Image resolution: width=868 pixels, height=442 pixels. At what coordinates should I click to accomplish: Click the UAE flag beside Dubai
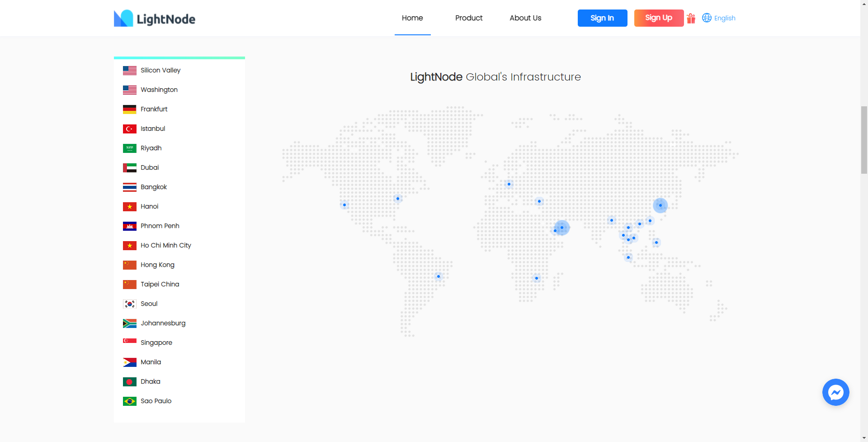(x=130, y=168)
